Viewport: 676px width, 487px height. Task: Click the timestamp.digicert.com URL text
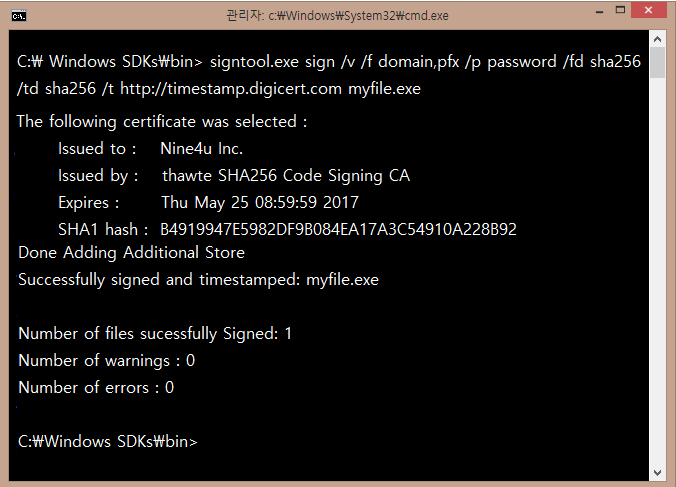click(231, 89)
